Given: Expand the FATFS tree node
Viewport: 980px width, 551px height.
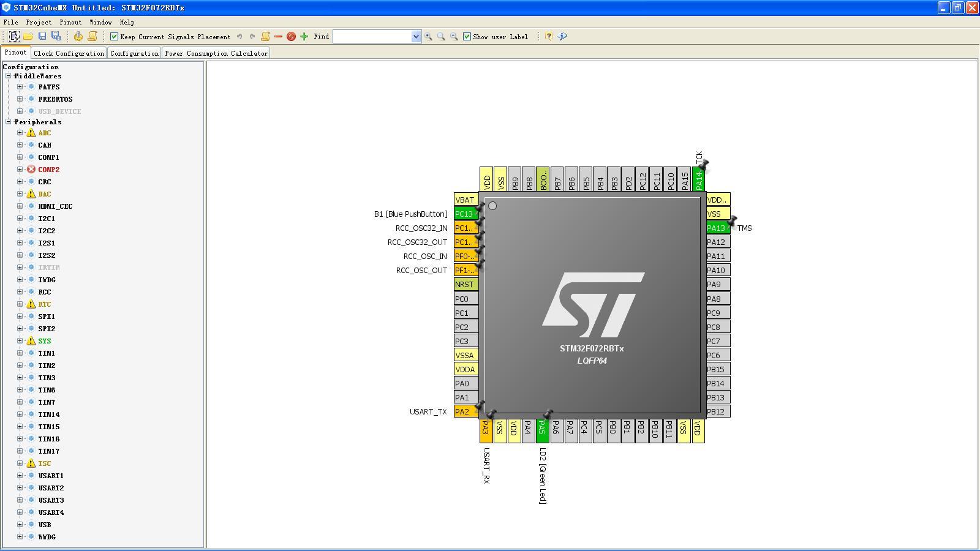Looking at the screenshot, I should (20, 87).
